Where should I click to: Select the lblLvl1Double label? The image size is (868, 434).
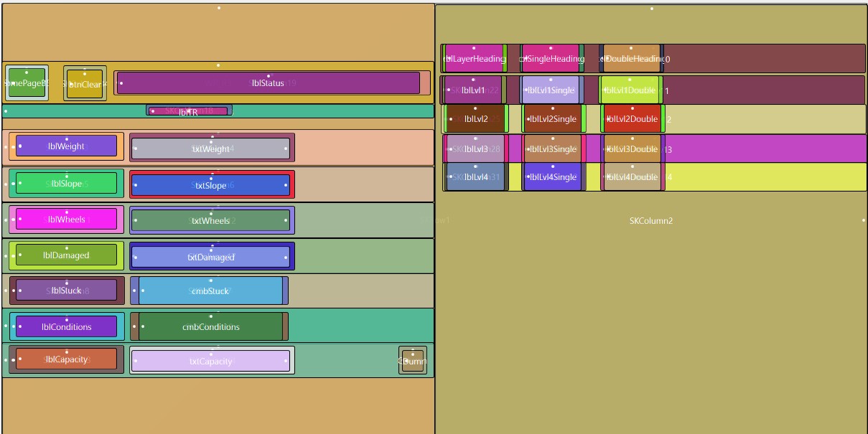pyautogui.click(x=630, y=90)
